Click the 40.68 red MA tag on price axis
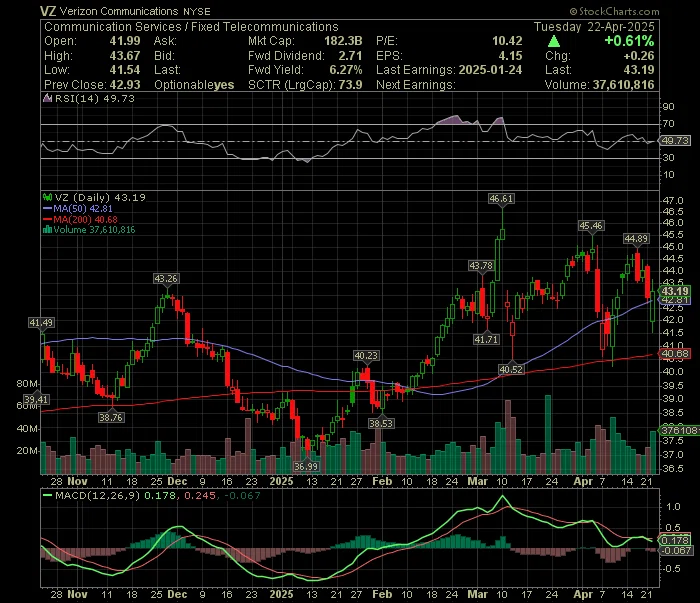700x603 pixels. click(675, 354)
